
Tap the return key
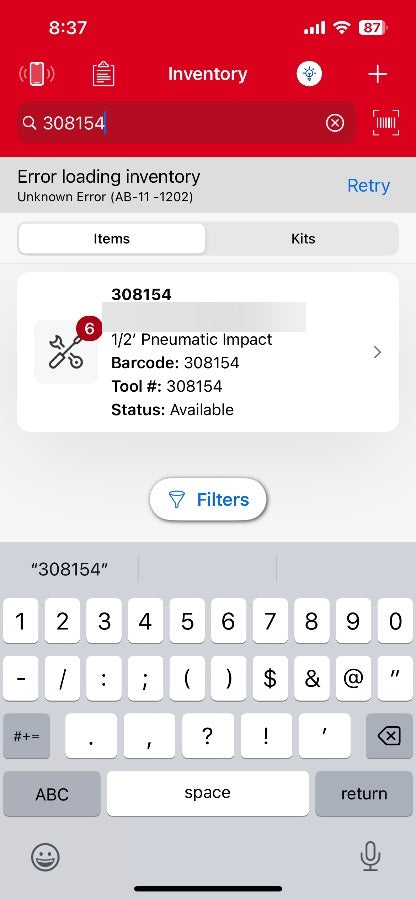tap(364, 793)
